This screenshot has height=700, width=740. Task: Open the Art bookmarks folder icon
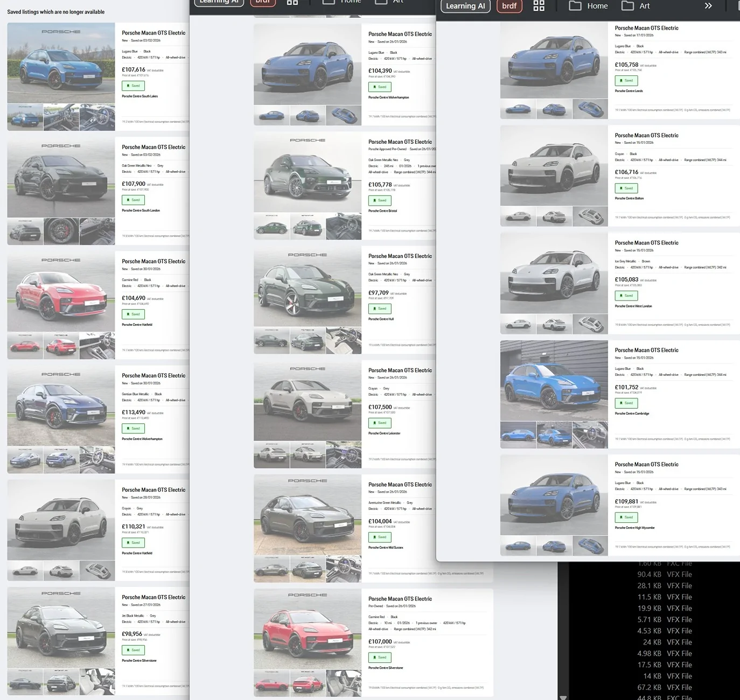[x=627, y=6]
